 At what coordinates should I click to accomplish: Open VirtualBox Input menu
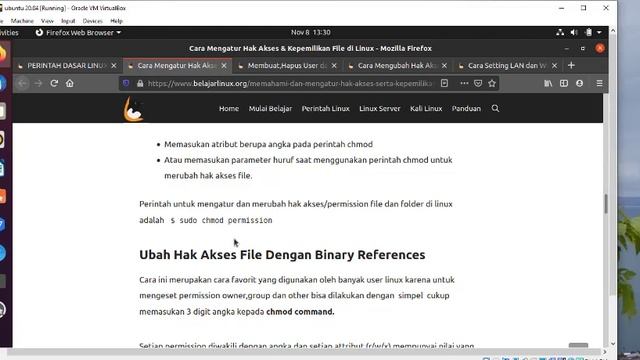tap(68, 21)
